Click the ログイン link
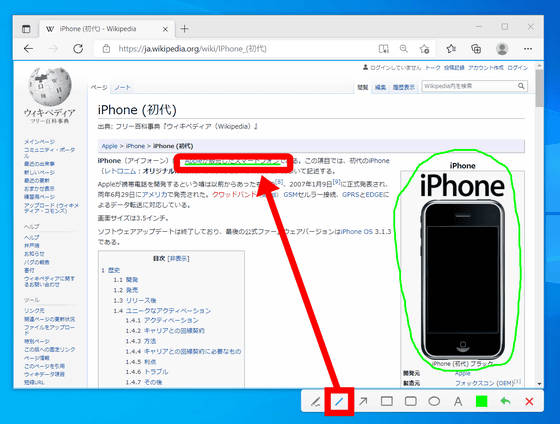This screenshot has height=424, width=560. point(518,68)
